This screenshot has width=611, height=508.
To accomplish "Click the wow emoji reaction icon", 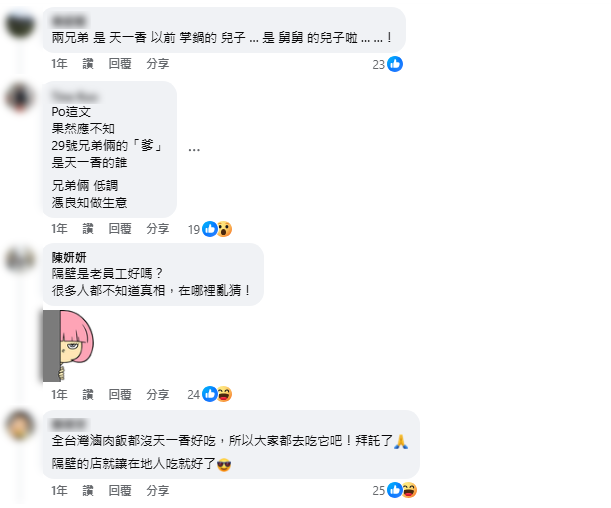I will click(x=224, y=229).
